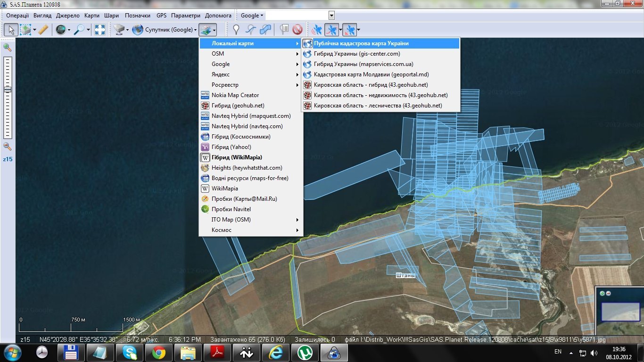The width and height of the screenshot is (644, 362).
Task: Click the zoom out magnifier icon
Action: [7, 146]
